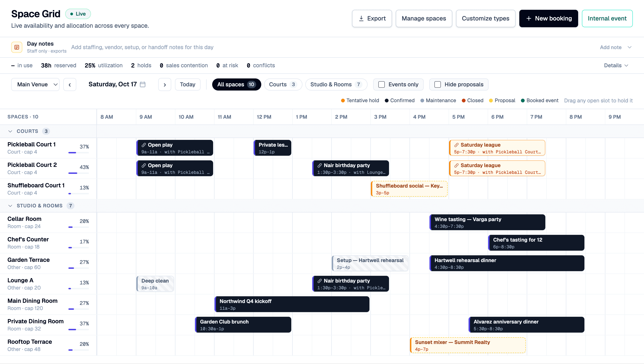Viewport: 644px width, 364px height.
Task: Open the Northwind Q4 kickoff booking
Action: click(292, 304)
